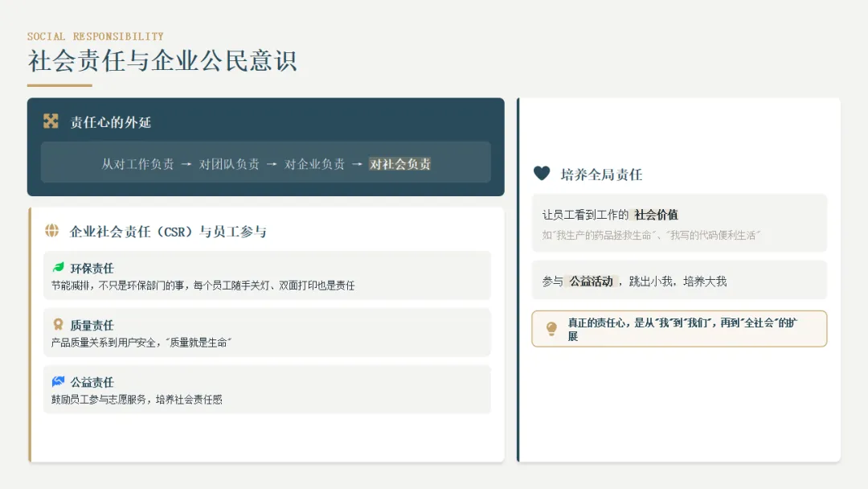The width and height of the screenshot is (868, 489).
Task: Click the text 从对工作负责
Action: 137,164
